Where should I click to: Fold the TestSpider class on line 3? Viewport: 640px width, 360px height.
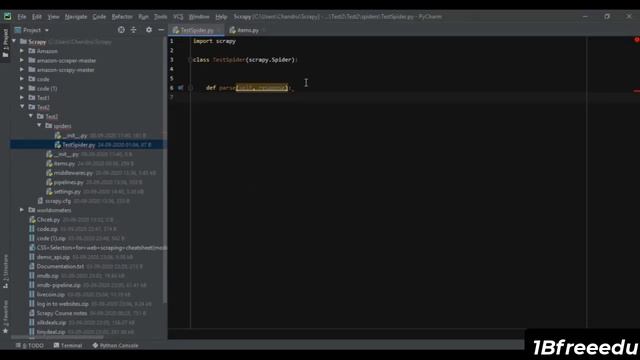pos(190,60)
